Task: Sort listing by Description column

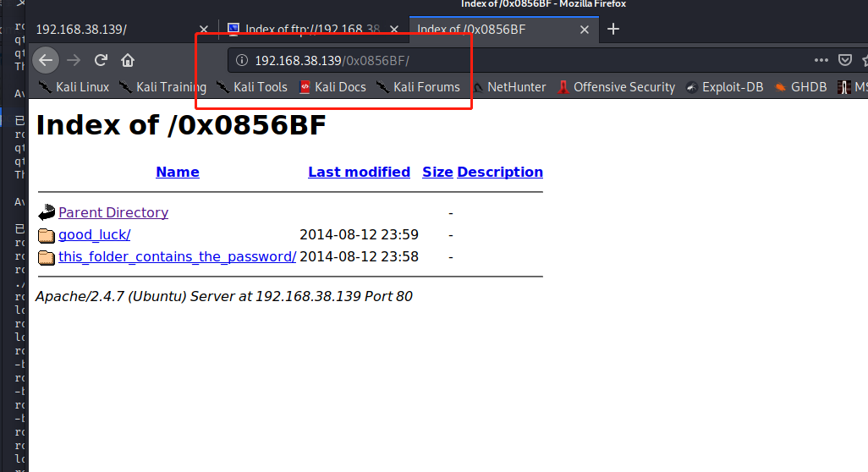Action: pos(500,172)
